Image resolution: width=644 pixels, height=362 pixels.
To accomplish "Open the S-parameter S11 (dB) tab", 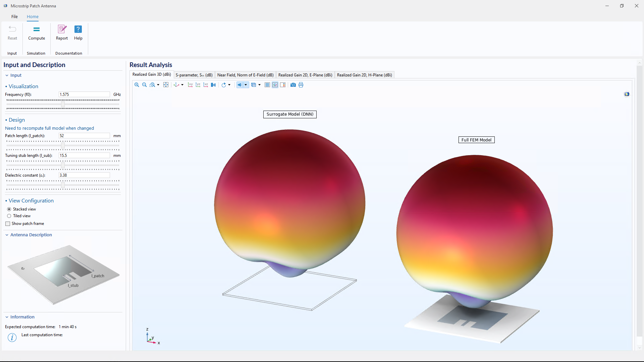I will tap(194, 75).
